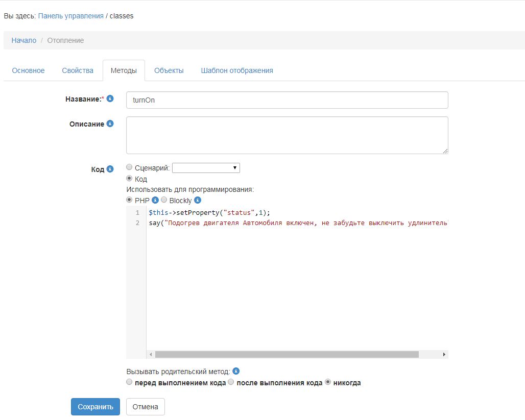This screenshot has width=525, height=420.
Task: Click info icon after PHP option
Action: click(x=155, y=200)
